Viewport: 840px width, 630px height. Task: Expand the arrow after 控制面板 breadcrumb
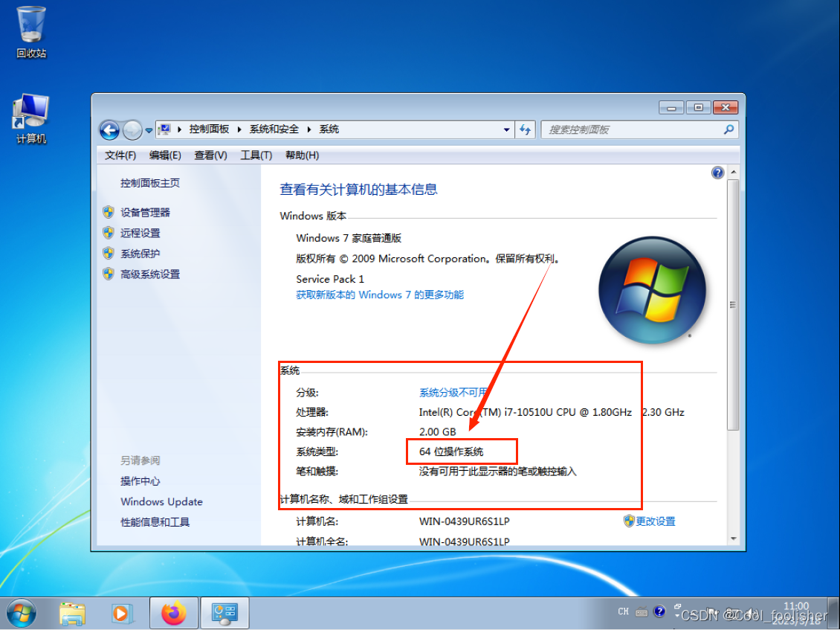[x=239, y=129]
